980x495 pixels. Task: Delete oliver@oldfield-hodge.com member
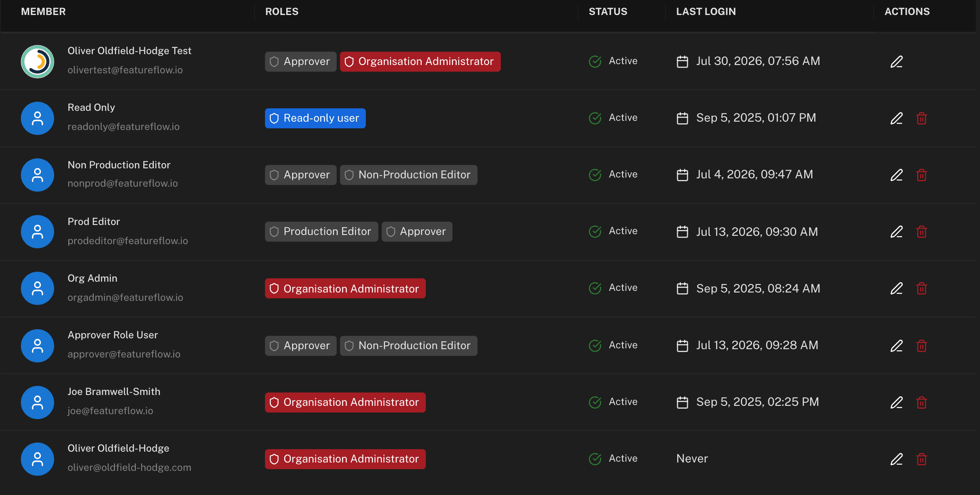tap(922, 459)
